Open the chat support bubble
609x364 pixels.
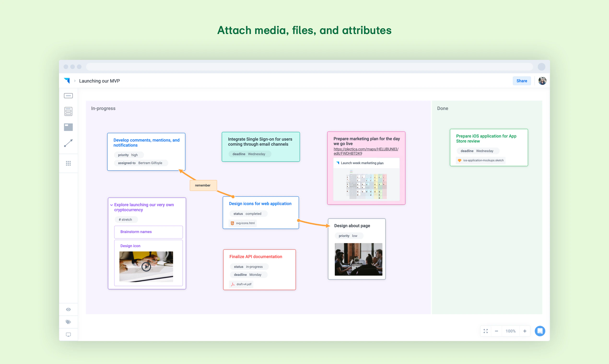540,331
